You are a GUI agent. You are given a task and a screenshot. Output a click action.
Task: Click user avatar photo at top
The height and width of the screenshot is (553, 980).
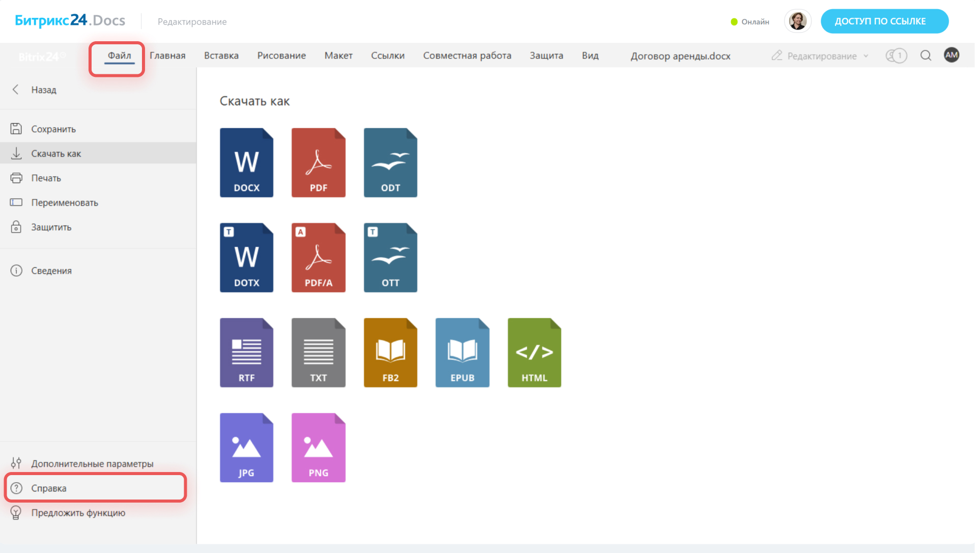797,21
